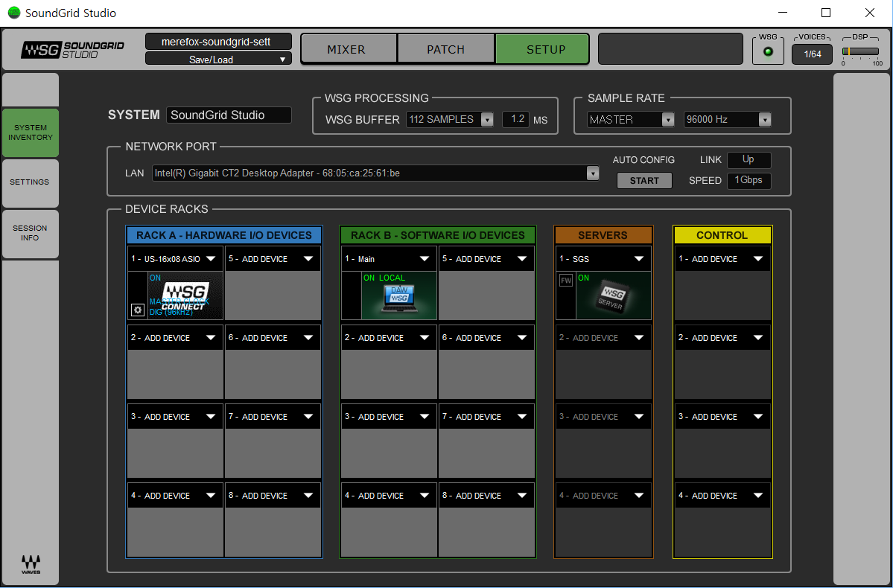Click the WSG green status indicator
Viewport: 893px width, 588px height.
tap(768, 51)
